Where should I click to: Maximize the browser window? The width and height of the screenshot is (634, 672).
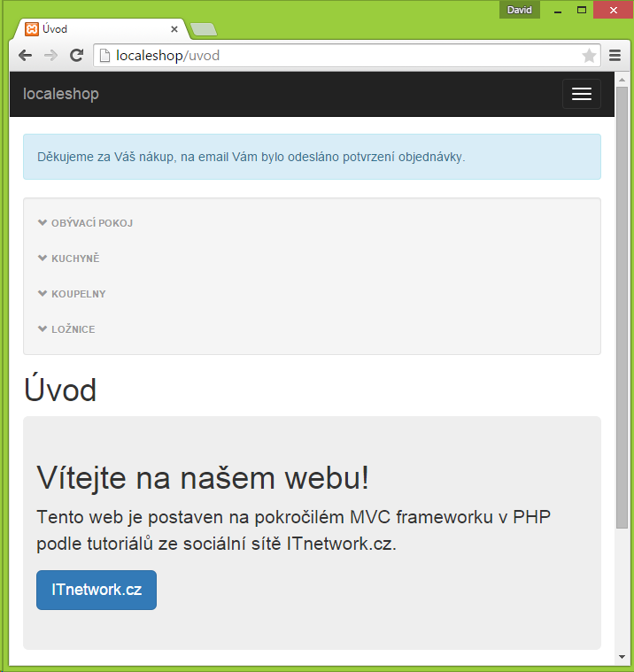[x=582, y=10]
